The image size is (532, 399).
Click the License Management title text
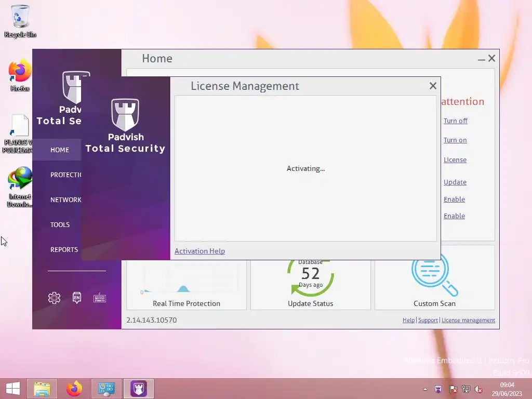click(245, 86)
